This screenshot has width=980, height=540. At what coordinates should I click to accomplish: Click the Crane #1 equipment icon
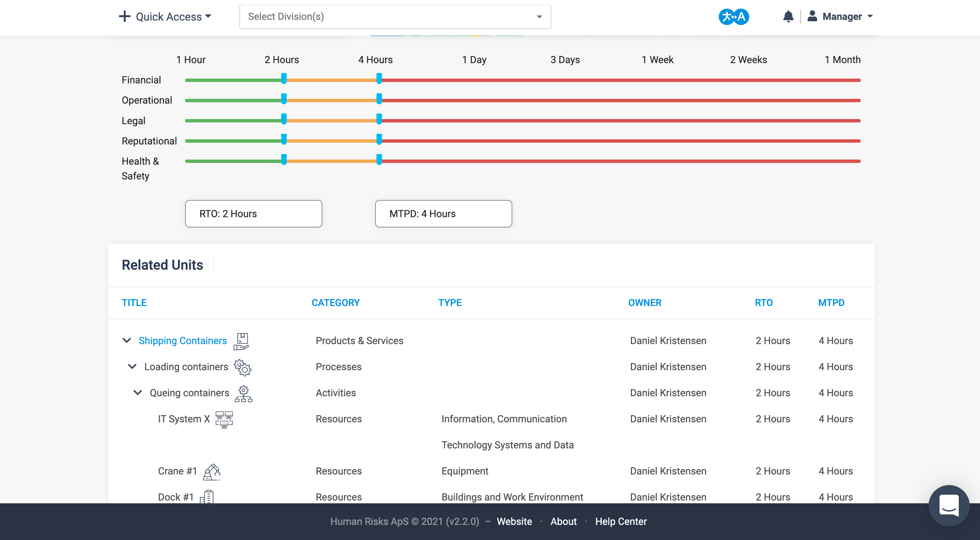(212, 472)
